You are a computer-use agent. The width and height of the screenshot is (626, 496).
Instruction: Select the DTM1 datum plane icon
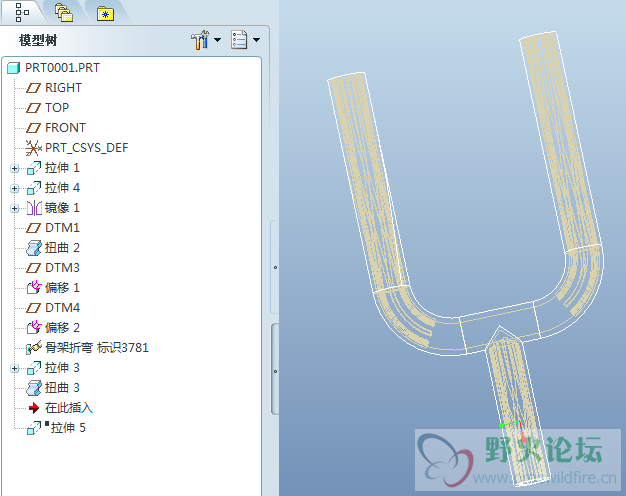click(x=34, y=228)
